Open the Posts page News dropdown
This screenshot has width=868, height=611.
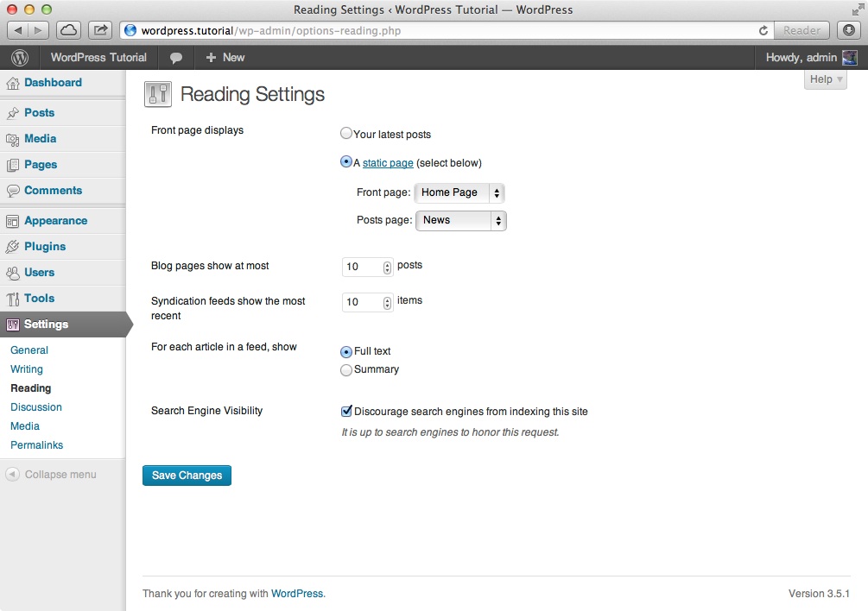click(x=461, y=221)
